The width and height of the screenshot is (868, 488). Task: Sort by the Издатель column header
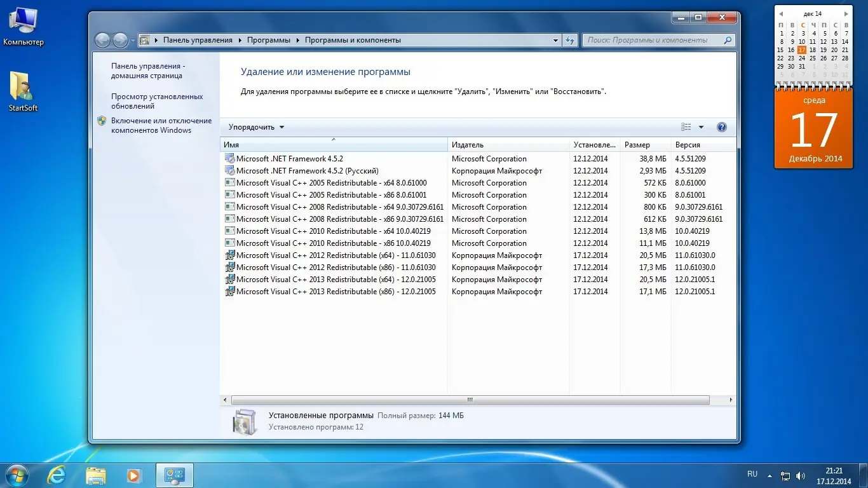coord(508,145)
